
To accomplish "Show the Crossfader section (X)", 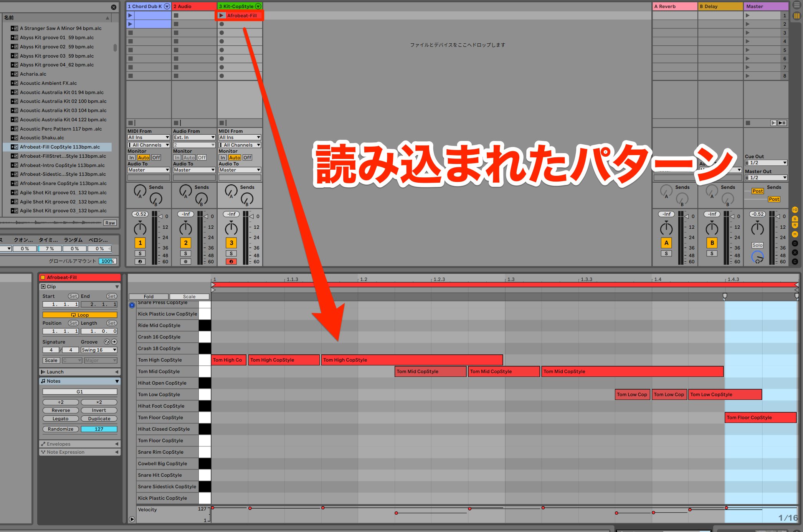I will pyautogui.click(x=795, y=253).
